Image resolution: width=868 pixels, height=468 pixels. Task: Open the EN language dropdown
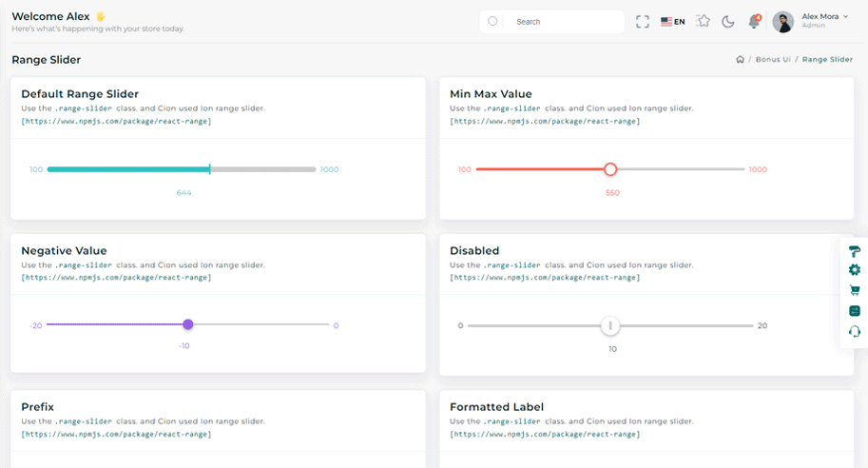[673, 22]
